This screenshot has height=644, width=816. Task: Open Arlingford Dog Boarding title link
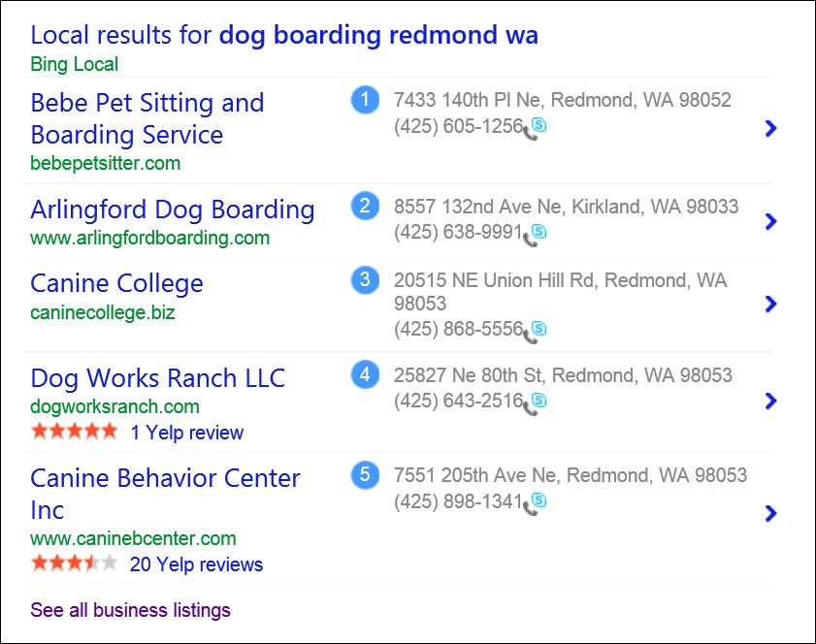click(x=173, y=210)
